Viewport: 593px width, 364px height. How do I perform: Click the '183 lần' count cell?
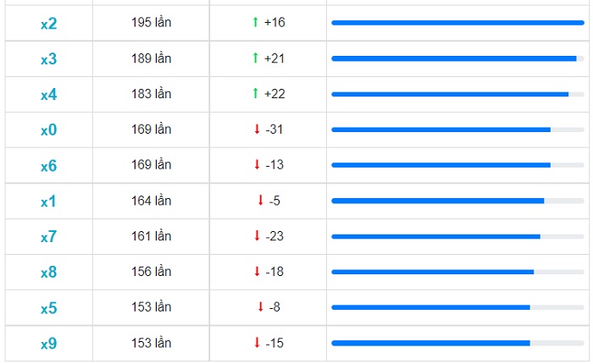[151, 94]
